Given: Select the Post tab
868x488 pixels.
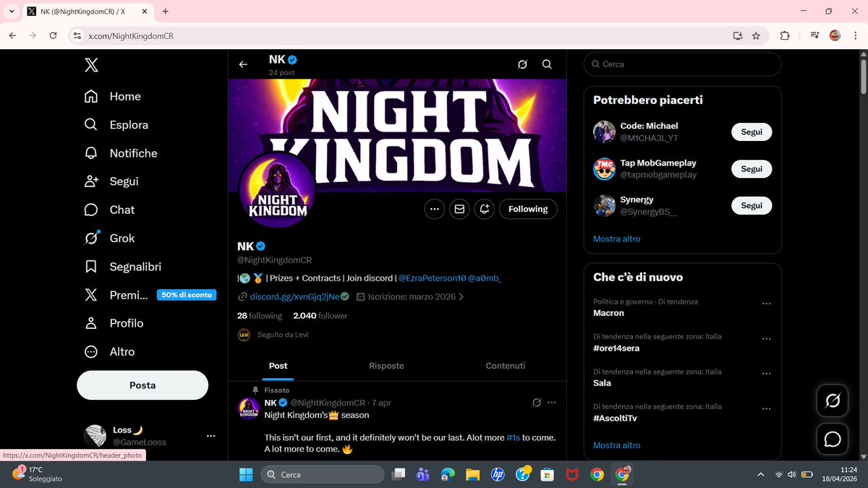Looking at the screenshot, I should [x=278, y=366].
